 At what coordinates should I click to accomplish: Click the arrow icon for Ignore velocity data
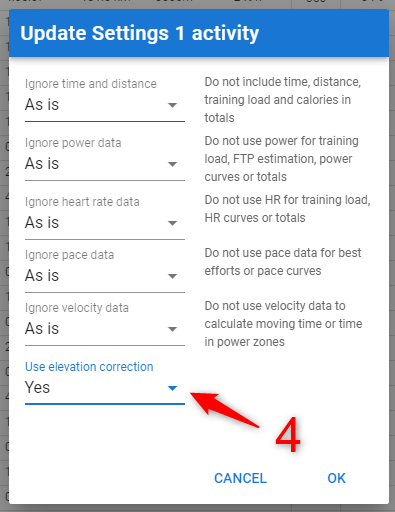click(x=172, y=329)
